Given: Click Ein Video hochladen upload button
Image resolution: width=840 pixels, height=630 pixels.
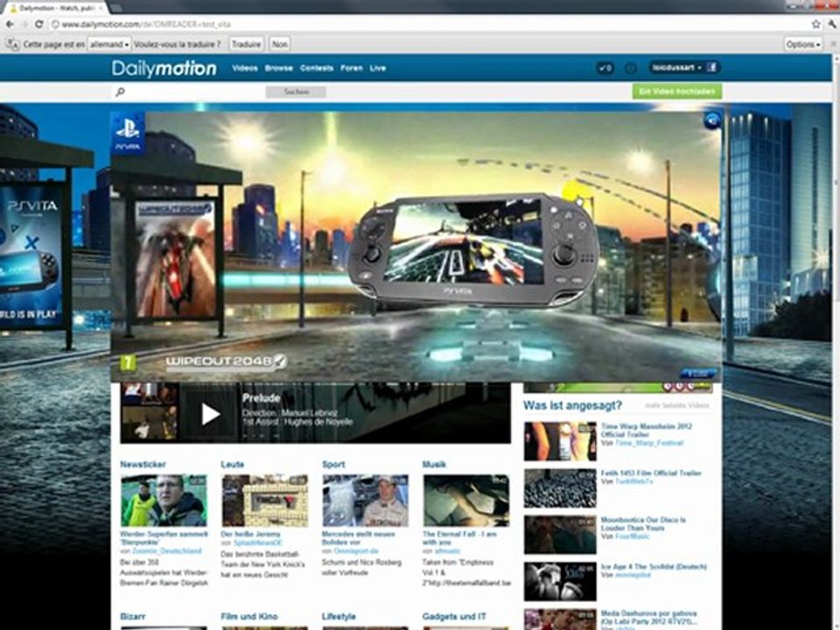Looking at the screenshot, I should point(677,92).
